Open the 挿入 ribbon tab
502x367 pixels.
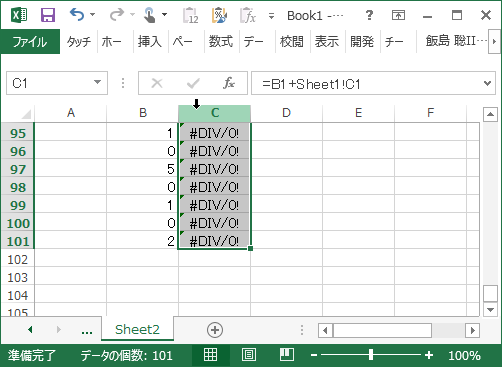click(150, 42)
